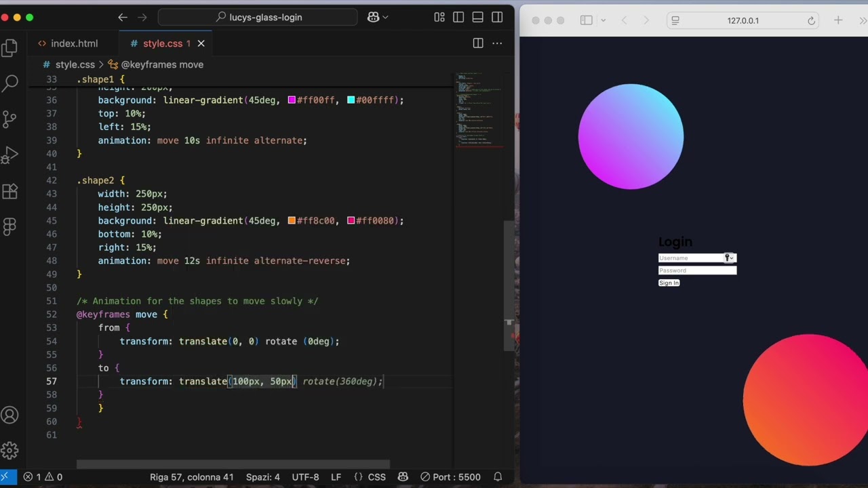Open errors and warnings in status bar
The height and width of the screenshot is (488, 868).
pos(43,477)
